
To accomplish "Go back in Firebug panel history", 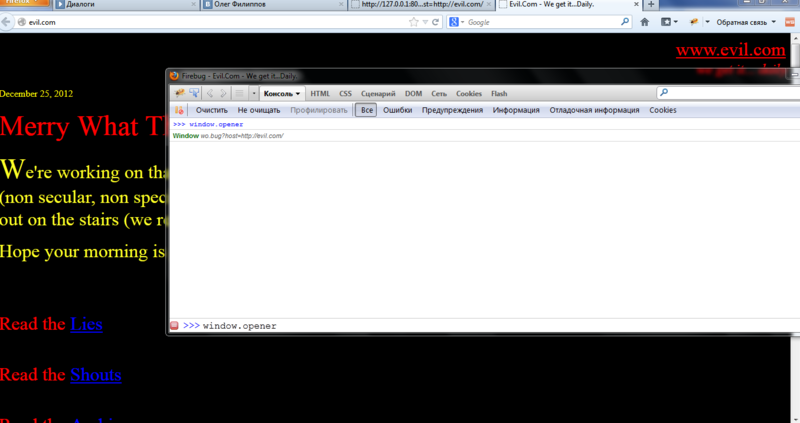I will 210,93.
